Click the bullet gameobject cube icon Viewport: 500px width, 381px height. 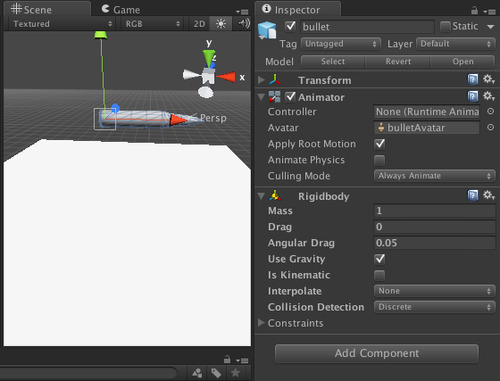(x=267, y=30)
